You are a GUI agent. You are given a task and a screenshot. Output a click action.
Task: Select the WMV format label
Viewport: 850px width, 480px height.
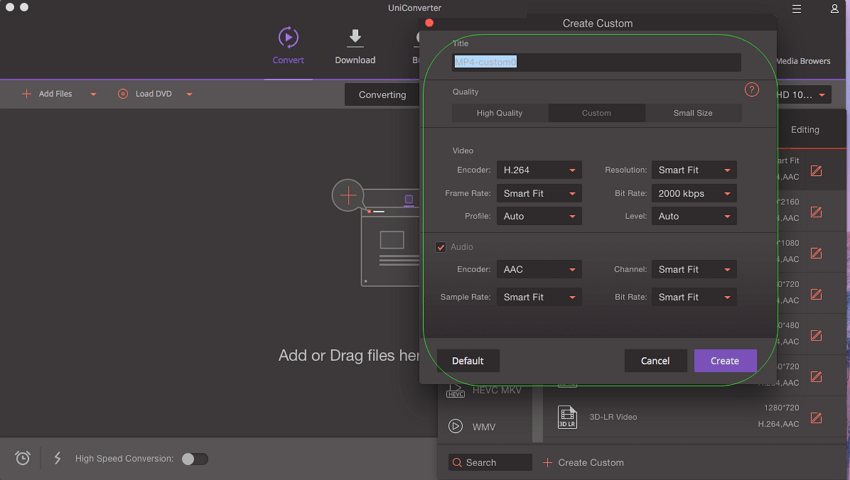pos(484,427)
